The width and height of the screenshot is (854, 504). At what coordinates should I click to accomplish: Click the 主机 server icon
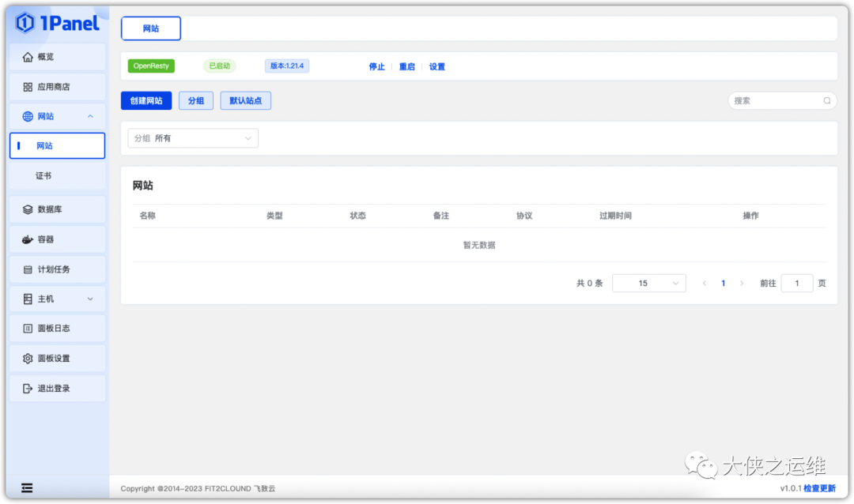point(27,299)
